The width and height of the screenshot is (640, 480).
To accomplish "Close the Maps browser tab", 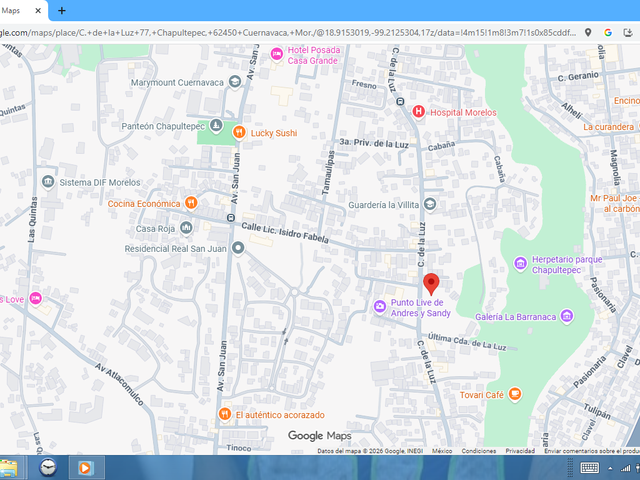I will pyautogui.click(x=38, y=11).
